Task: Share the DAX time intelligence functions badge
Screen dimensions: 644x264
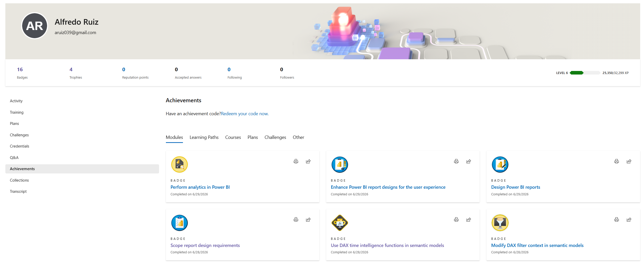Action: [468, 219]
